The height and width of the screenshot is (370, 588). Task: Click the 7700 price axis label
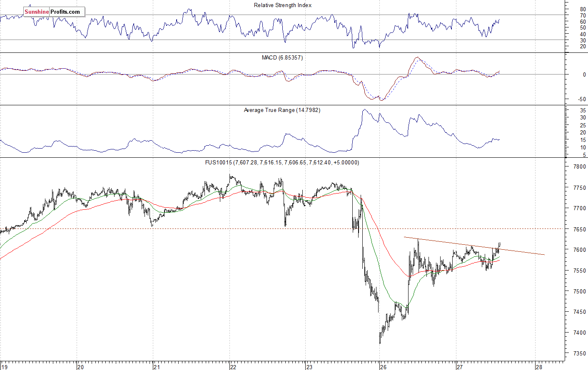pyautogui.click(x=580, y=208)
